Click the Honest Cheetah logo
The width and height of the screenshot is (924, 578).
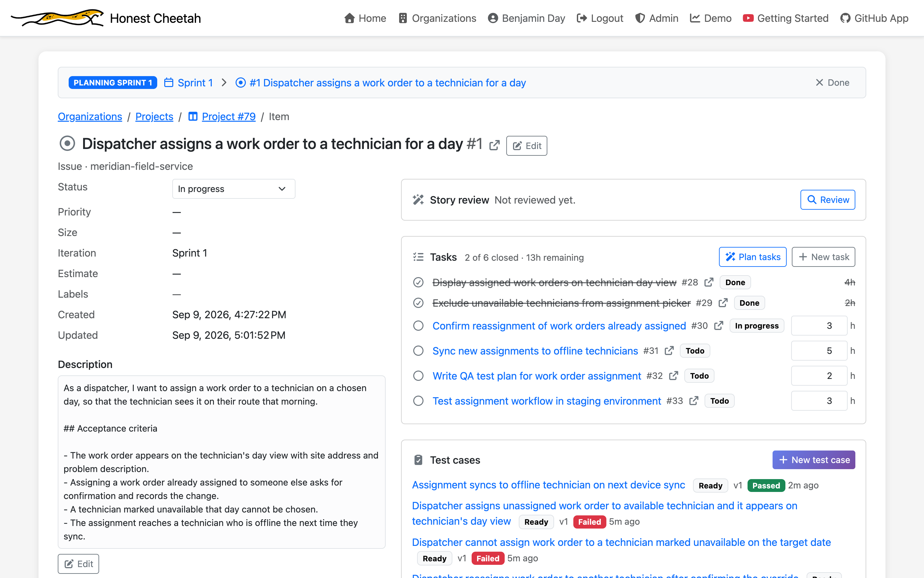(57, 18)
